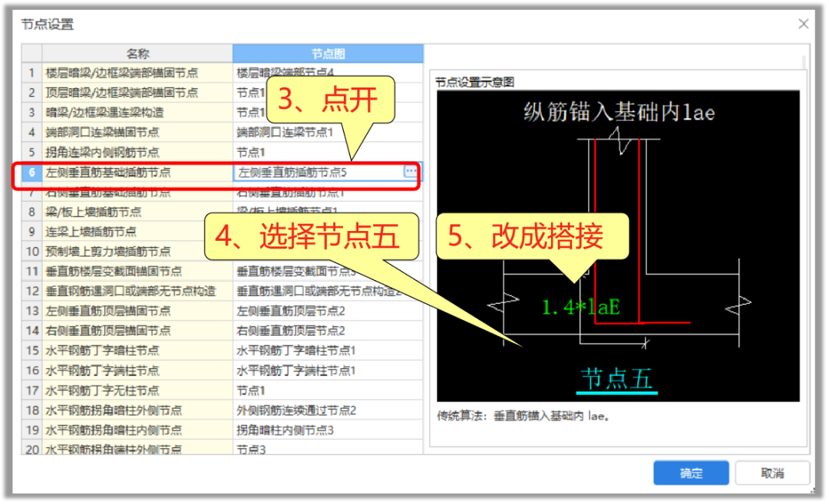
Task: Open the ellipsis button in row 6
Action: [410, 171]
